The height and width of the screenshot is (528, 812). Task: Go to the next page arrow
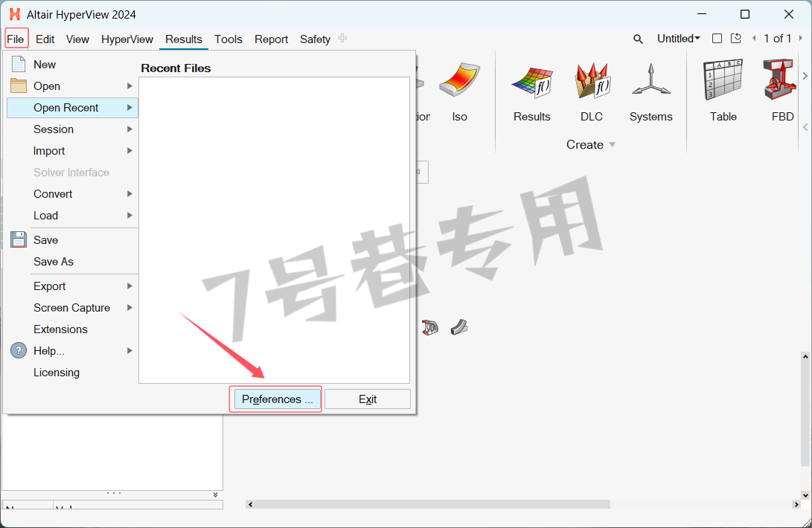pos(801,39)
